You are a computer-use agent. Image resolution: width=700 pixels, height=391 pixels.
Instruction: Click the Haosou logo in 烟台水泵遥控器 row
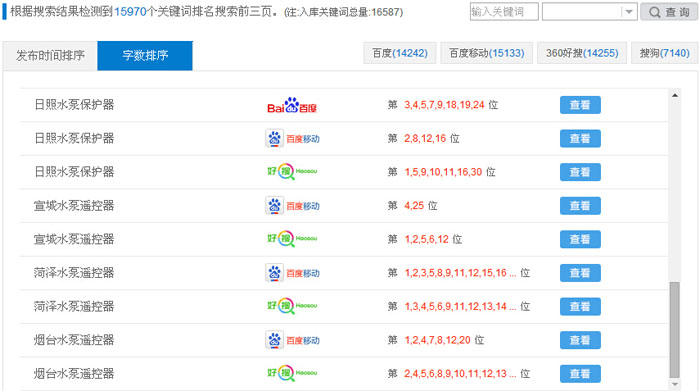coord(292,373)
